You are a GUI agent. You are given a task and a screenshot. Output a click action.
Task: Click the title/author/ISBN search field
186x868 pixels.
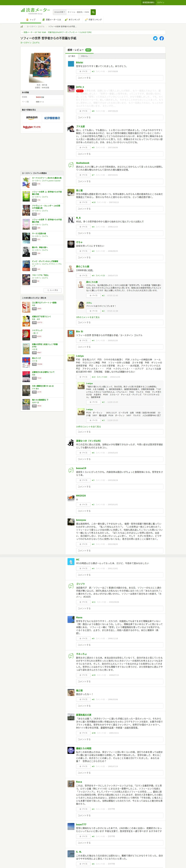(x=79, y=12)
